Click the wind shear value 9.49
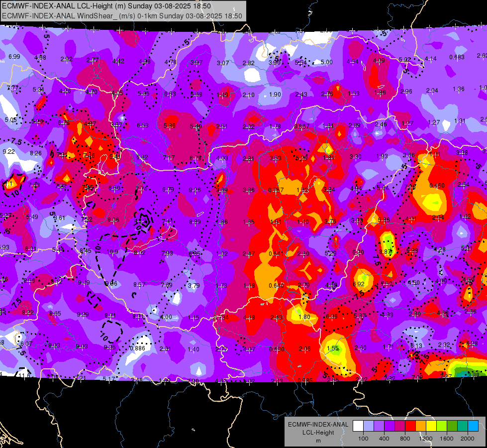Viewport: 487px width, 448px height. tap(84, 283)
